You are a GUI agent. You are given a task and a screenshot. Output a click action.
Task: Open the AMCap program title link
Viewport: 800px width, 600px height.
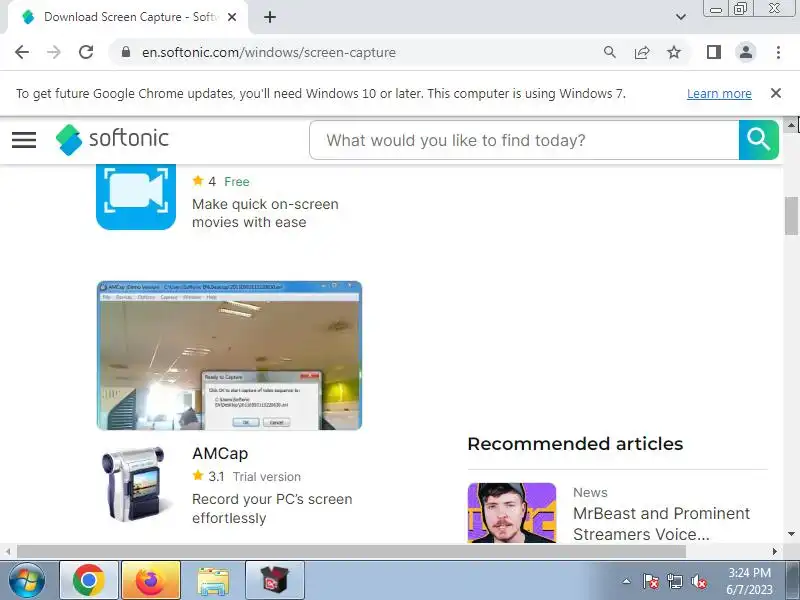[x=220, y=454]
